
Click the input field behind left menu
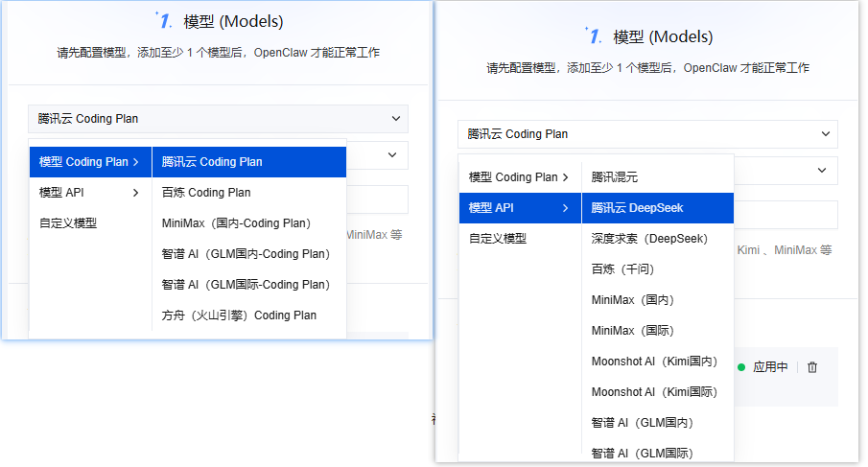[x=377, y=199]
